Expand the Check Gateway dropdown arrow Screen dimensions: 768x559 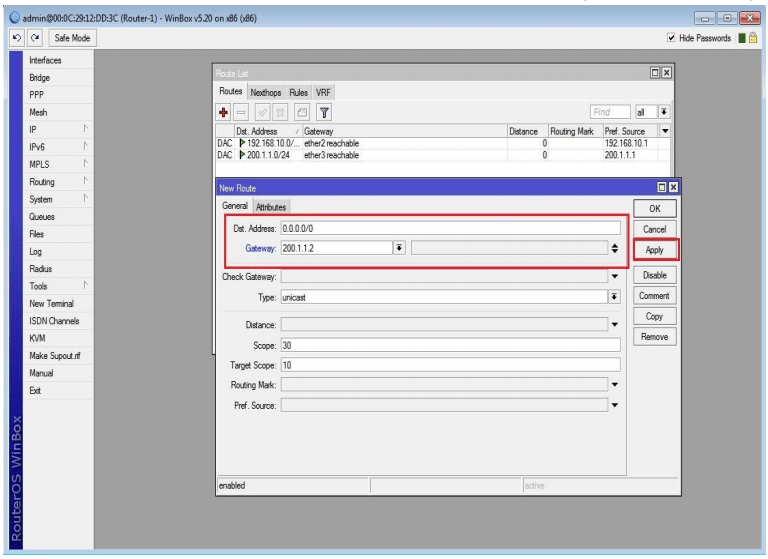coord(614,276)
